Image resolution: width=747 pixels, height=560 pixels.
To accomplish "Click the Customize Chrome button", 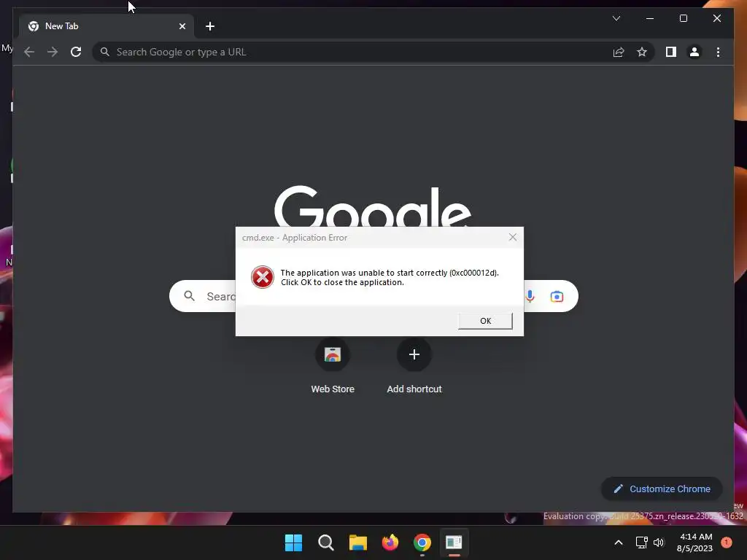I will click(662, 489).
